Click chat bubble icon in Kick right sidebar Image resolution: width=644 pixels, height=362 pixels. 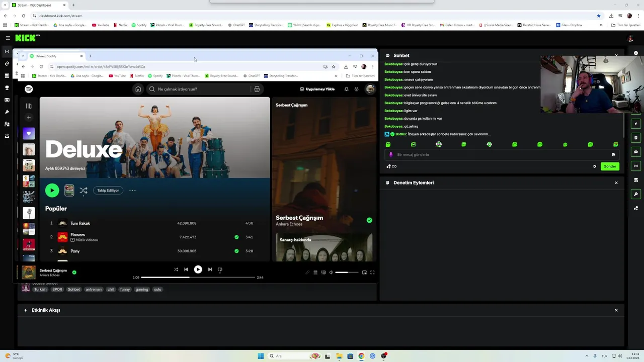[636, 152]
